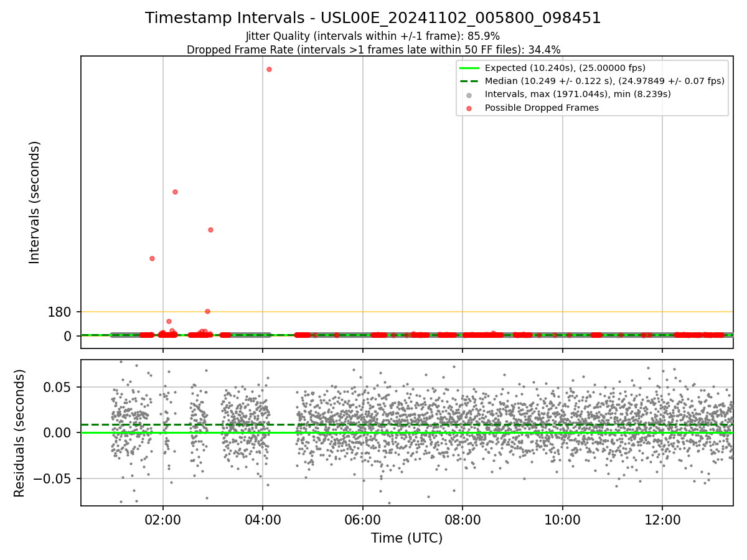Click the 10:00 time tick label
Viewport: 747px width, 560px height.
click(563, 520)
